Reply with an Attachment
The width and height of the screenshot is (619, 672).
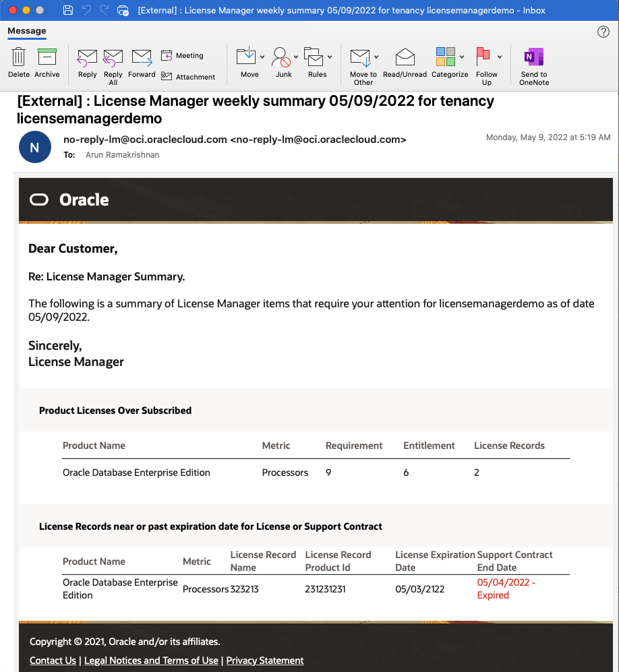[188, 76]
